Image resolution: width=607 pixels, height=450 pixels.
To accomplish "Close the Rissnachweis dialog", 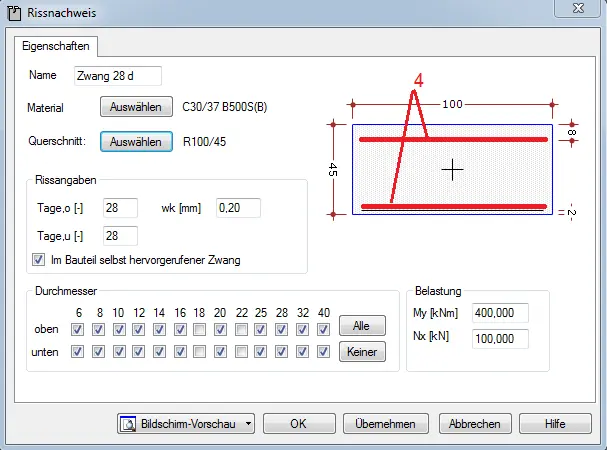I will 578,8.
